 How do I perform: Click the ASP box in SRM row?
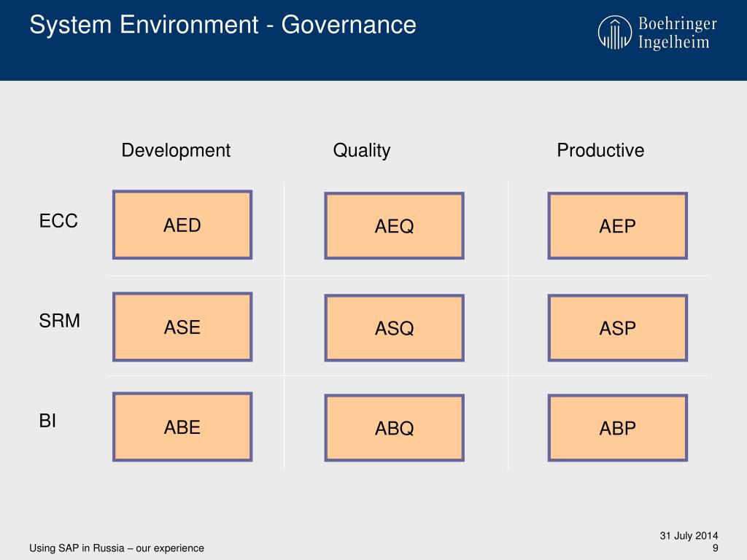pos(617,327)
